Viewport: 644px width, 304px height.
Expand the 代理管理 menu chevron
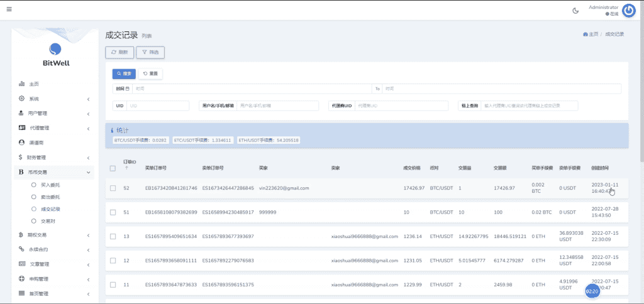(x=88, y=129)
